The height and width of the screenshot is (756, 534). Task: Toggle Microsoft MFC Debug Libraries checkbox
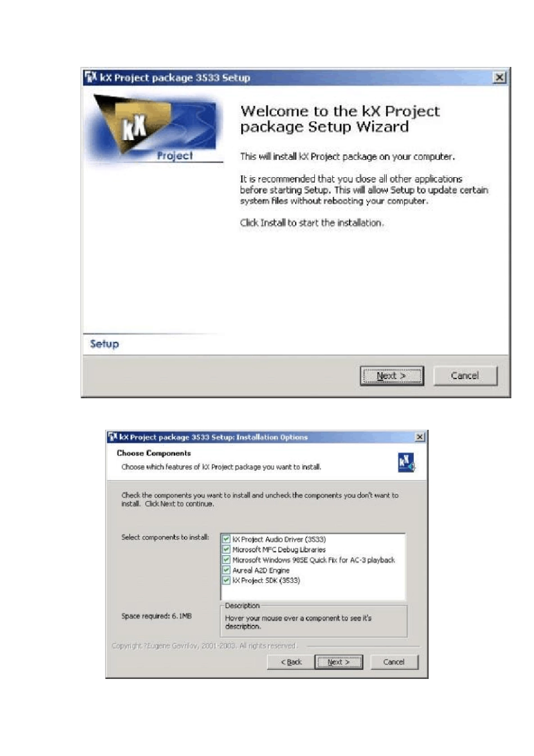(226, 550)
